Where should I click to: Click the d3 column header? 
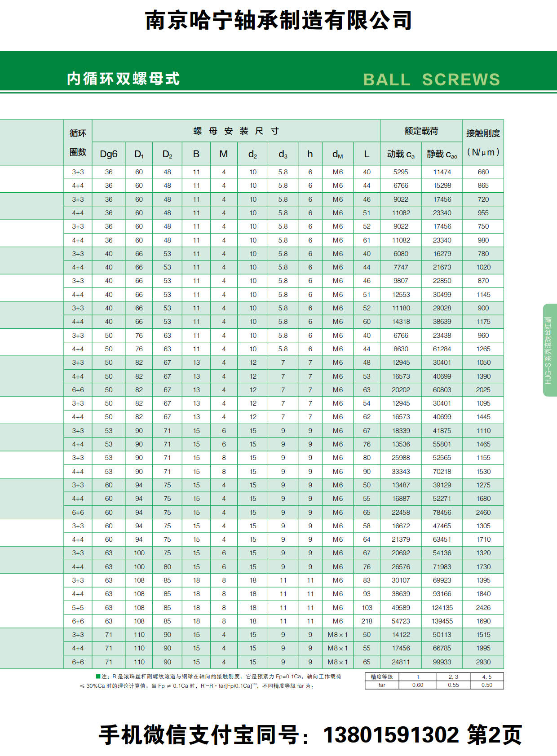pyautogui.click(x=283, y=154)
